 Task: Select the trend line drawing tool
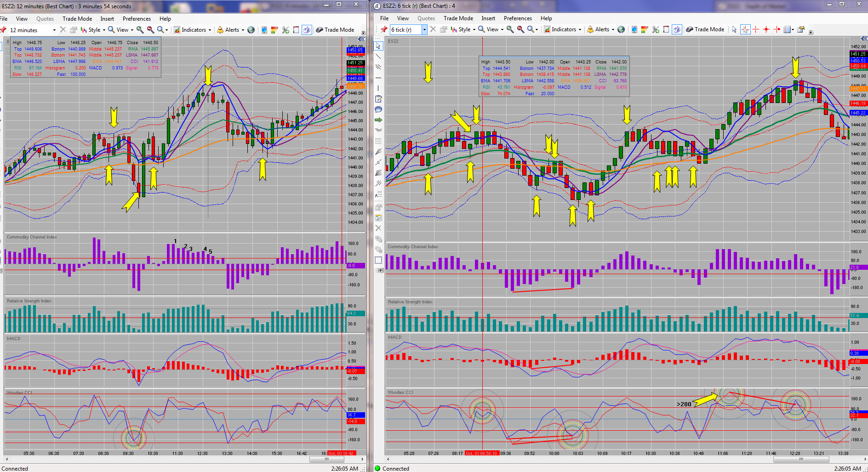click(378, 57)
